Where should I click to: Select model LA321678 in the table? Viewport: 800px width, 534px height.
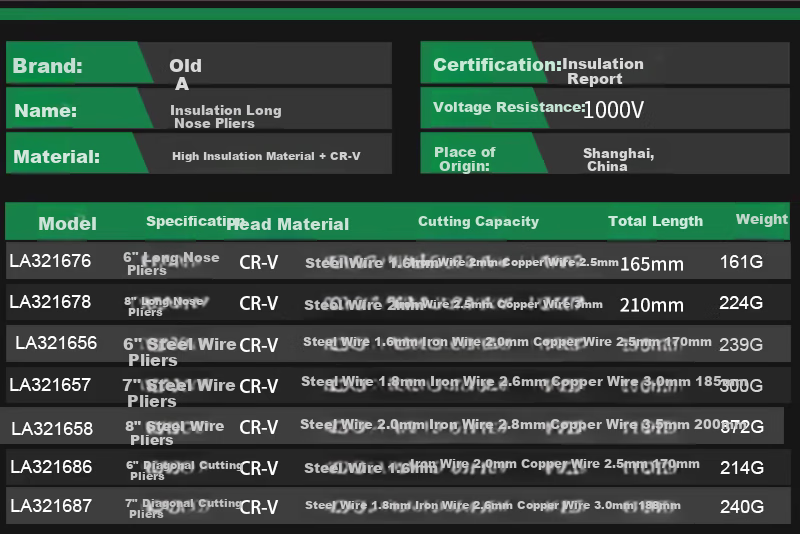50,302
